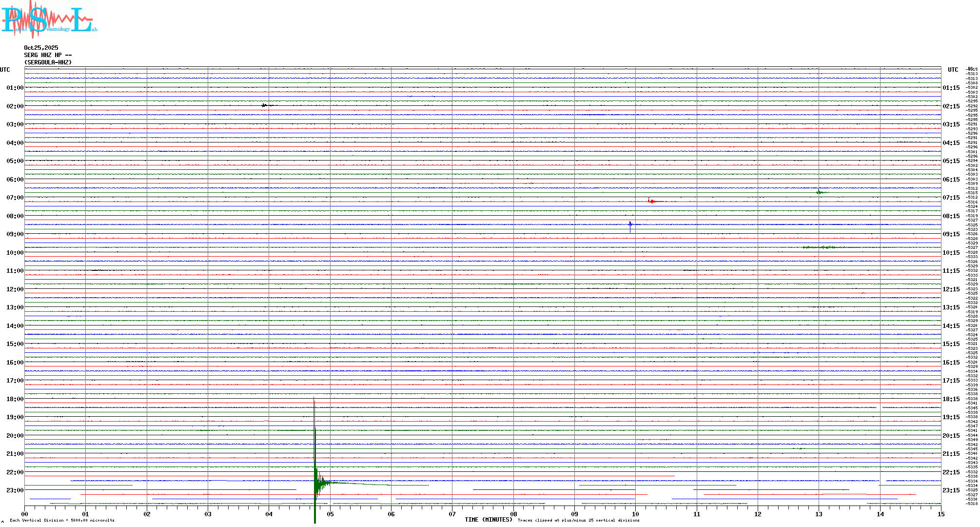This screenshot has width=980, height=527.
Task: Click the vertical division microvolts note
Action: pyautogui.click(x=62, y=520)
